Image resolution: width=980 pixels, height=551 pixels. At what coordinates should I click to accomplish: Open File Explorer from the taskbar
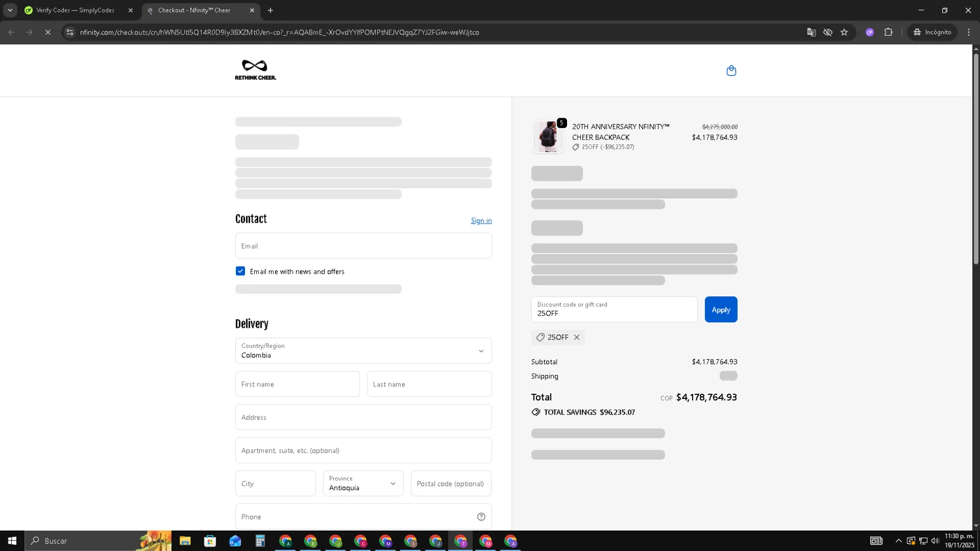coord(185,541)
